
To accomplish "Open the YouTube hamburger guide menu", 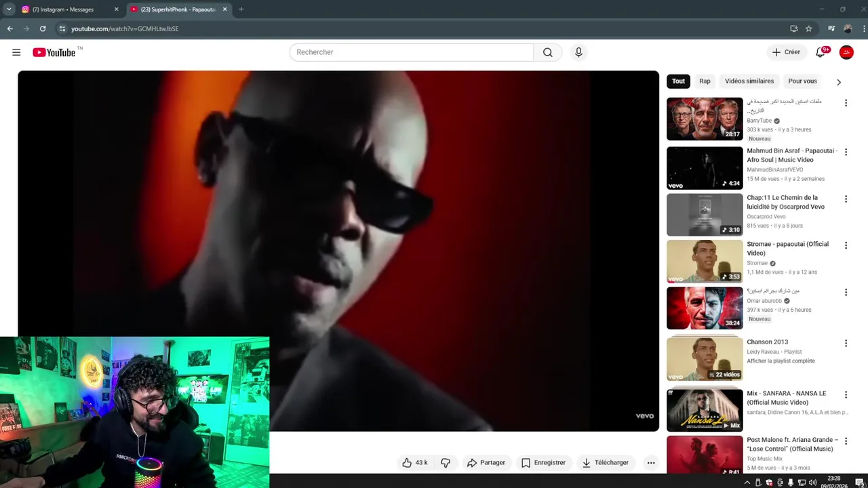I will (x=16, y=52).
